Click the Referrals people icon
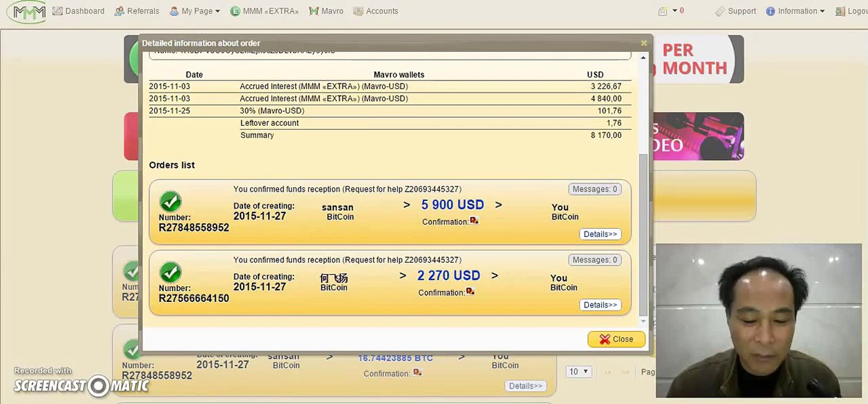This screenshot has height=404, width=868. (x=119, y=11)
